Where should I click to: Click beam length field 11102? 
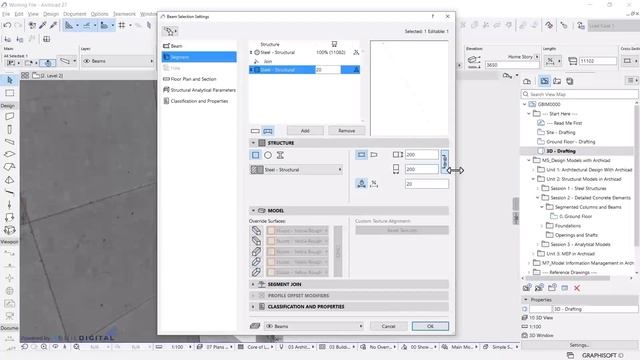[598, 61]
